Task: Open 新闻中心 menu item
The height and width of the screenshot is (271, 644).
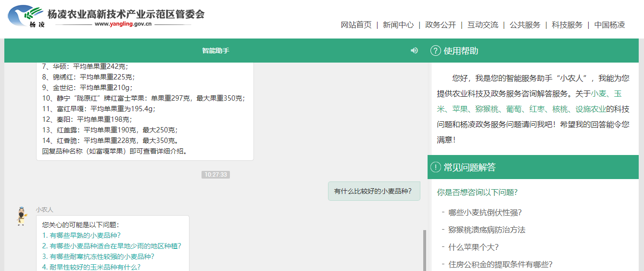Action: (398, 25)
